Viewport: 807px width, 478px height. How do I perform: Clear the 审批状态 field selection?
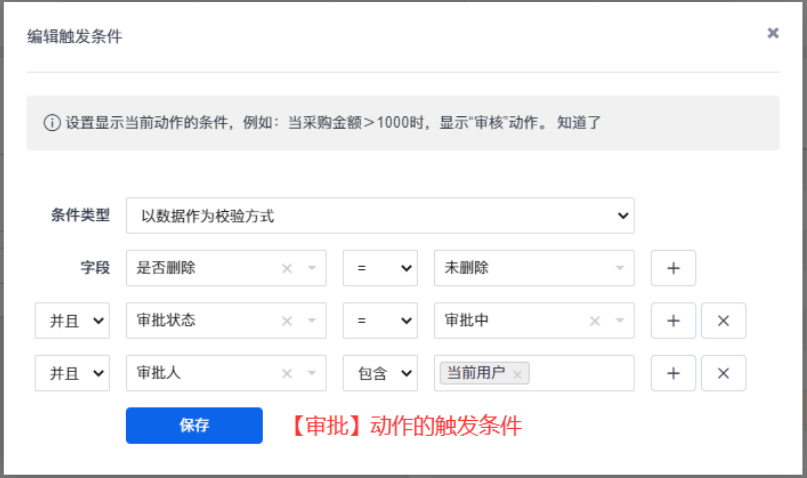click(x=287, y=321)
